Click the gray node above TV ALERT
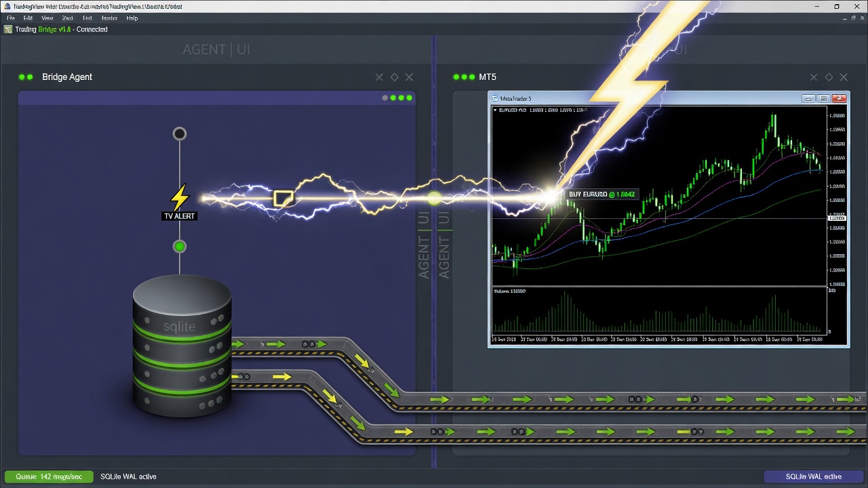This screenshot has height=488, width=868. pyautogui.click(x=179, y=134)
